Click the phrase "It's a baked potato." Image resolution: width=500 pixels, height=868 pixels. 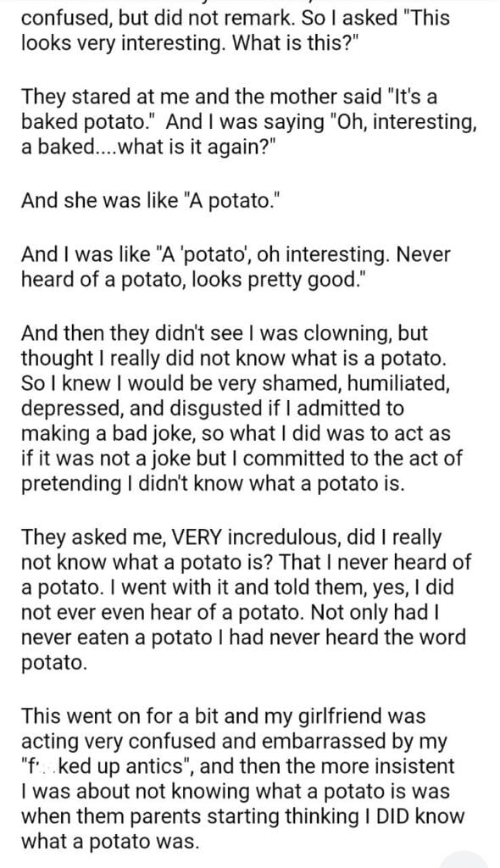[x=229, y=109]
